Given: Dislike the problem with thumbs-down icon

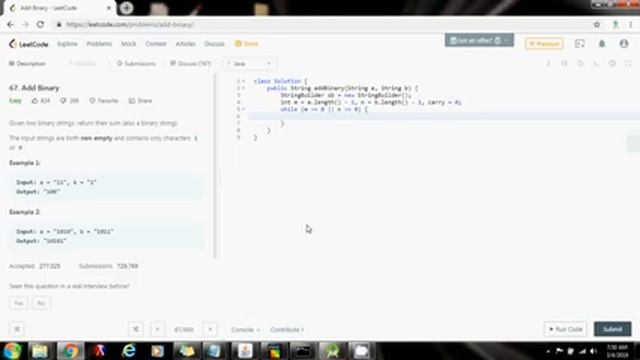Looking at the screenshot, I should point(63,100).
